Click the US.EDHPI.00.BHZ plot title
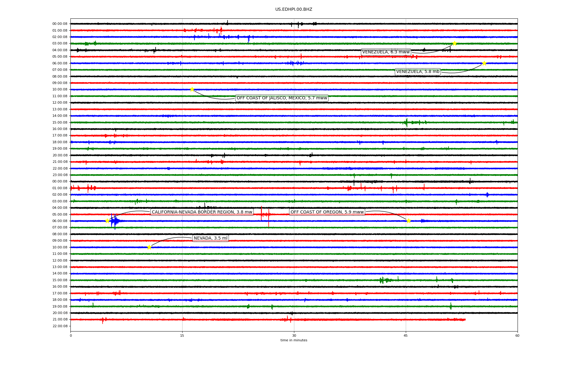588x368 pixels. coord(294,10)
